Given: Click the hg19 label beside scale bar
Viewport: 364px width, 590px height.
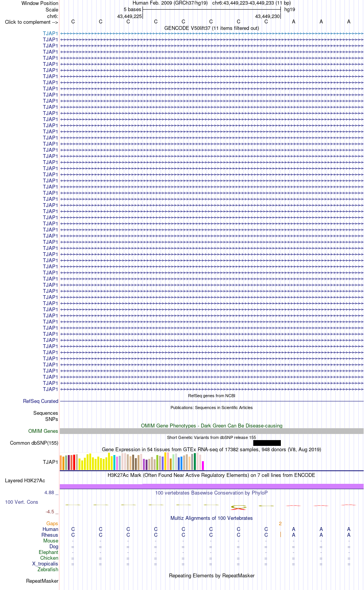Looking at the screenshot, I should (x=290, y=10).
